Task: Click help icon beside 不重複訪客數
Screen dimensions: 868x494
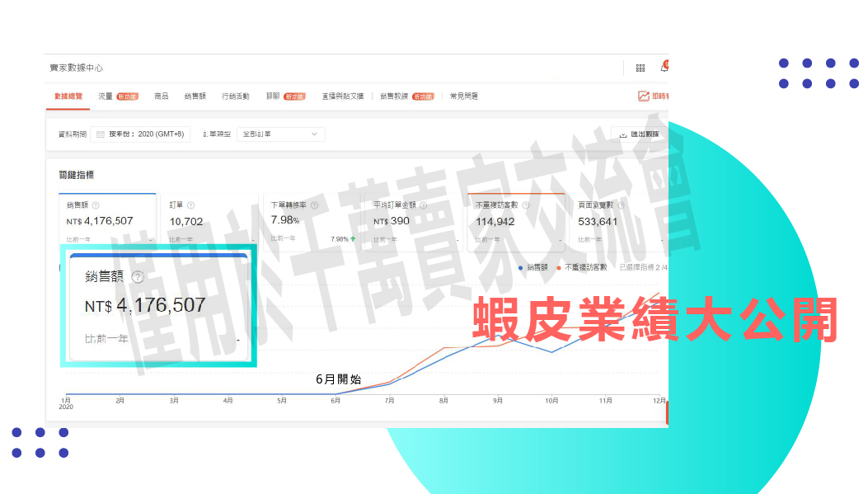Action: click(525, 205)
